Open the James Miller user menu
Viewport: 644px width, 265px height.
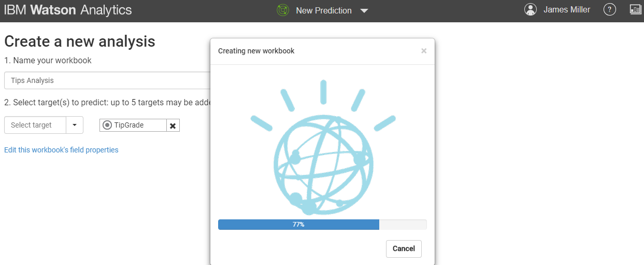(566, 10)
